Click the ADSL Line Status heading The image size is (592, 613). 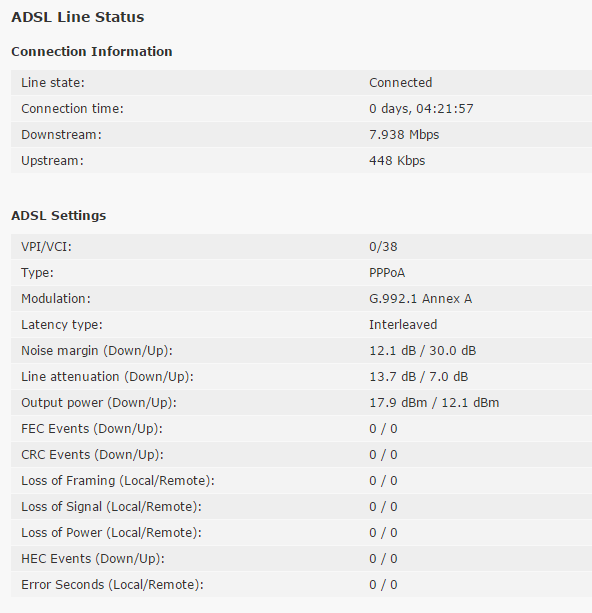[77, 17]
